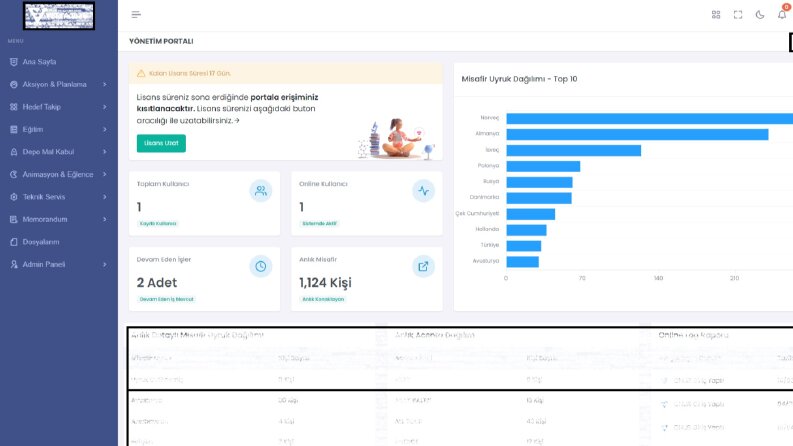Click the Danimarka bar in chart
This screenshot has height=446, width=793.
tap(539, 198)
